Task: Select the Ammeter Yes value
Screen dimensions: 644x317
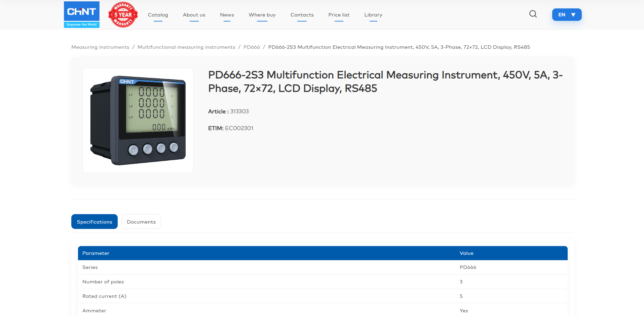Action: click(x=464, y=311)
